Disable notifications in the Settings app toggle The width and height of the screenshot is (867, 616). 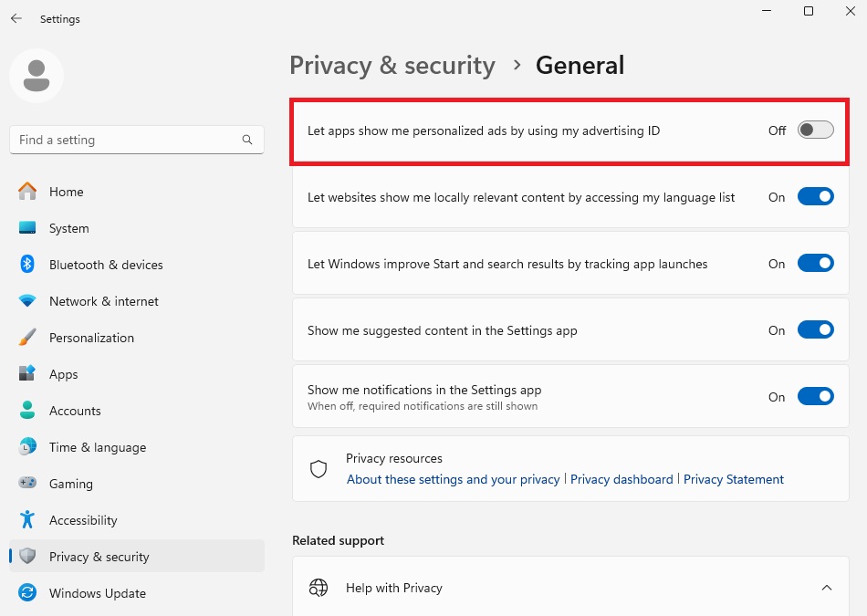815,396
